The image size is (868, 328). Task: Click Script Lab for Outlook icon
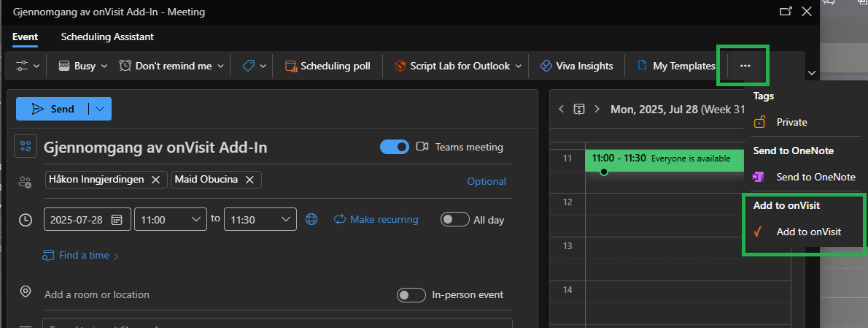(x=400, y=66)
